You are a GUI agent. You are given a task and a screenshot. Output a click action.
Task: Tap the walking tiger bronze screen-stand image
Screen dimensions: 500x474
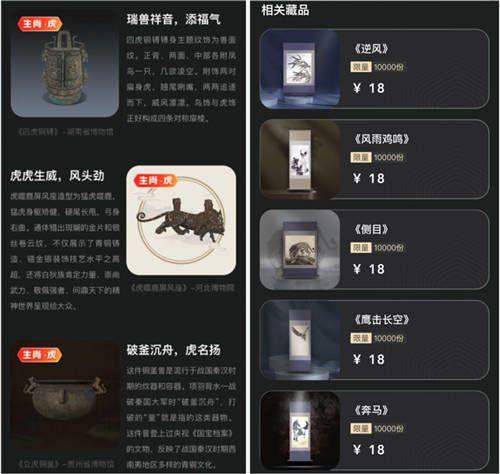[x=181, y=220]
